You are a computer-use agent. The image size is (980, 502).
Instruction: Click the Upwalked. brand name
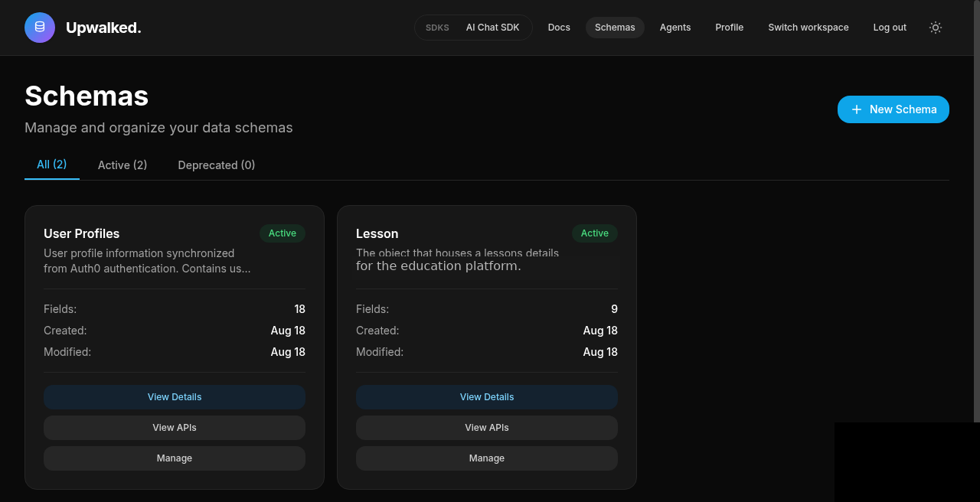pyautogui.click(x=103, y=28)
